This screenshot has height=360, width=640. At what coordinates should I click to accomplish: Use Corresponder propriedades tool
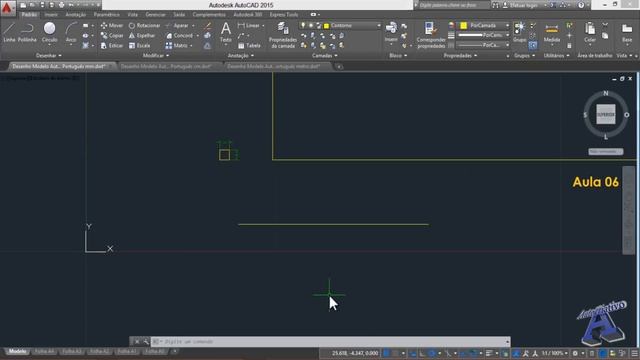click(x=431, y=35)
